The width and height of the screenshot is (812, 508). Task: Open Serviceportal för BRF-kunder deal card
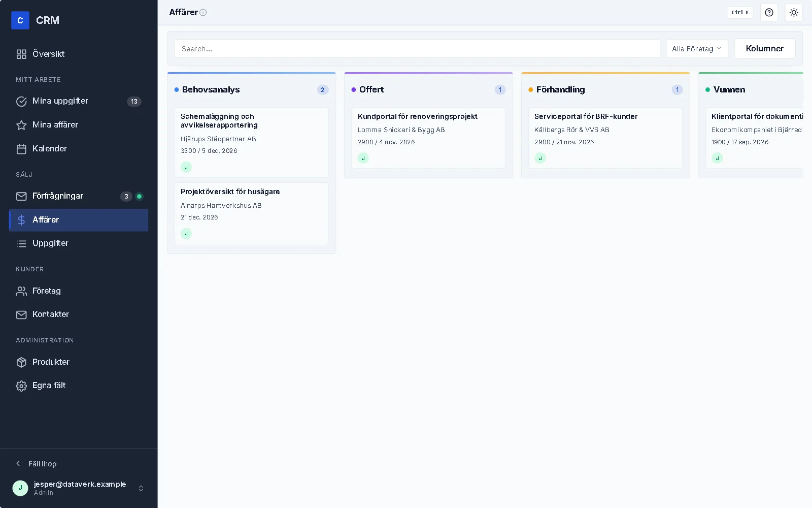pos(605,138)
